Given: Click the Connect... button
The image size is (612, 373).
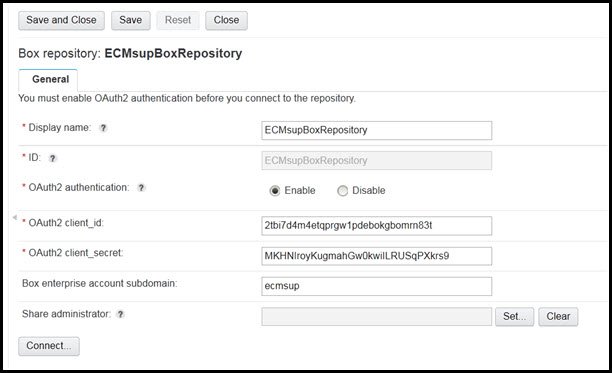Looking at the screenshot, I should [49, 346].
